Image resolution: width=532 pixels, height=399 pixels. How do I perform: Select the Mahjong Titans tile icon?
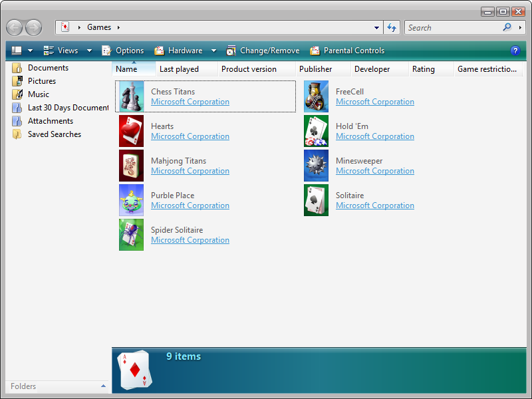point(131,166)
